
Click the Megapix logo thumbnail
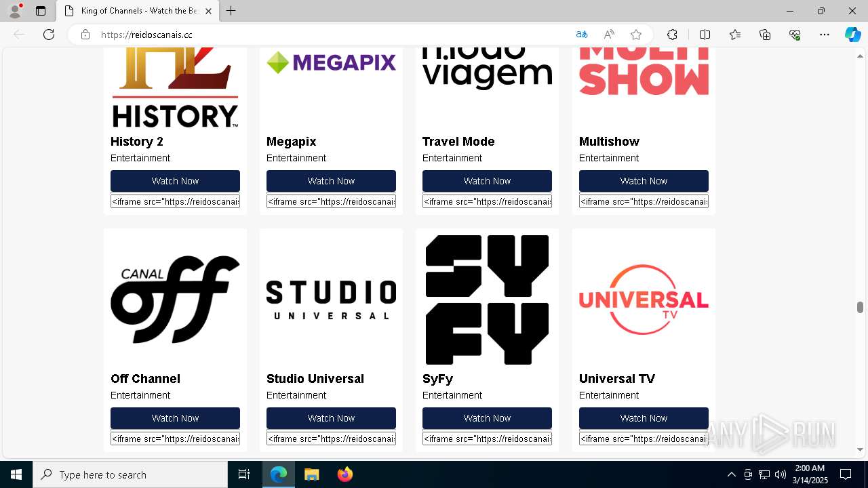(x=331, y=87)
